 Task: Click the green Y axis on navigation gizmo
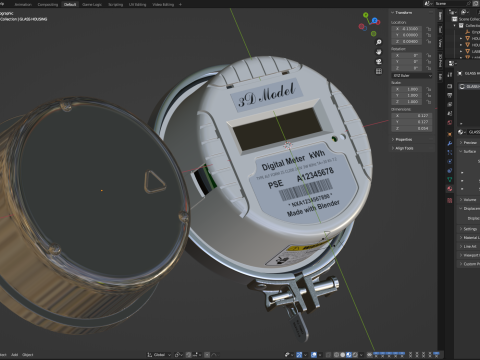click(366, 15)
